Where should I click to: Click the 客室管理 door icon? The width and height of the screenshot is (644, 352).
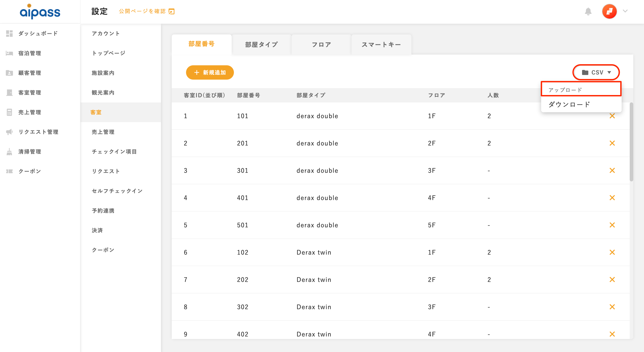point(9,93)
